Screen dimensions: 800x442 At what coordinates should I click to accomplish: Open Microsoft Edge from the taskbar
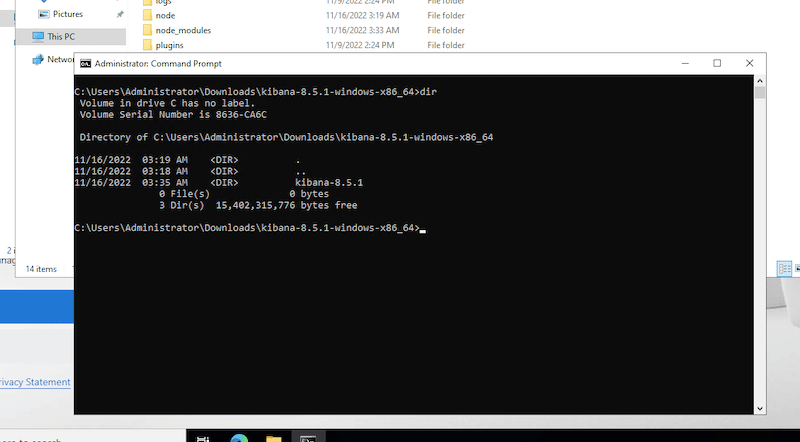(239, 438)
